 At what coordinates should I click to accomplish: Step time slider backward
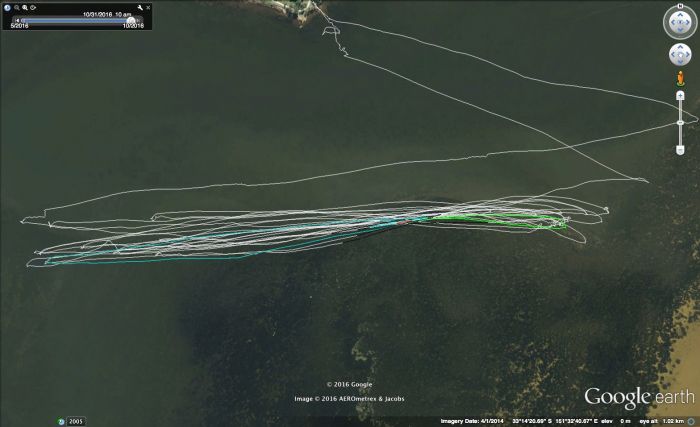point(15,19)
